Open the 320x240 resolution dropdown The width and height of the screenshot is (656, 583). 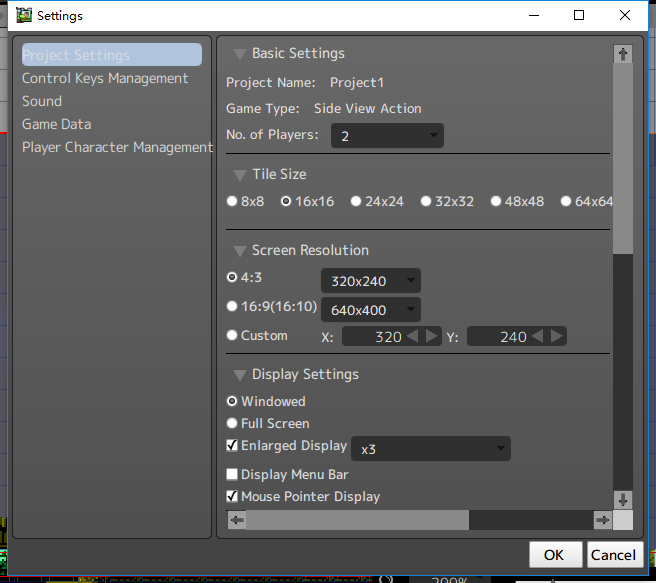pyautogui.click(x=371, y=281)
